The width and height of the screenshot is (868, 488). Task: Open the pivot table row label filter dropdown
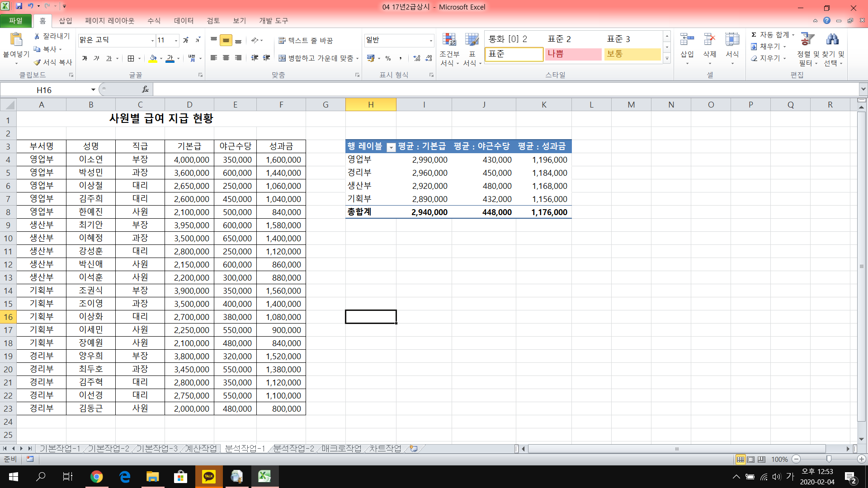click(x=391, y=147)
